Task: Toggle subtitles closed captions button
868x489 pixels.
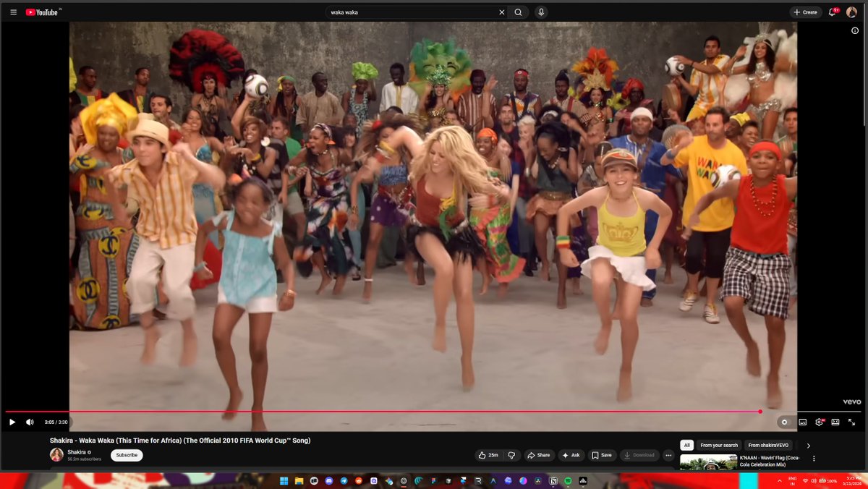Action: point(803,422)
